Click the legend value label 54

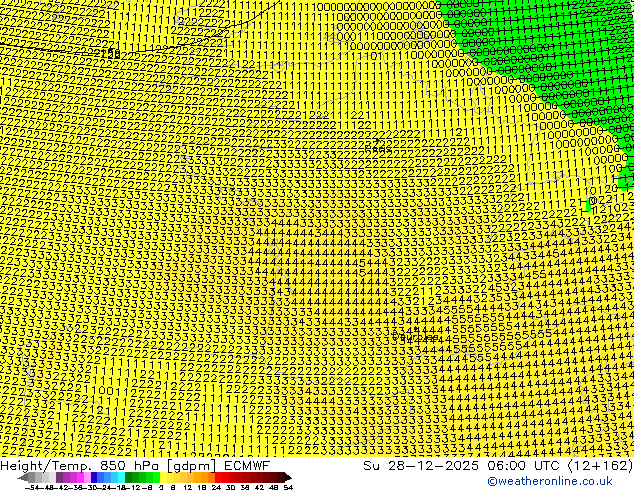pyautogui.click(x=288, y=487)
